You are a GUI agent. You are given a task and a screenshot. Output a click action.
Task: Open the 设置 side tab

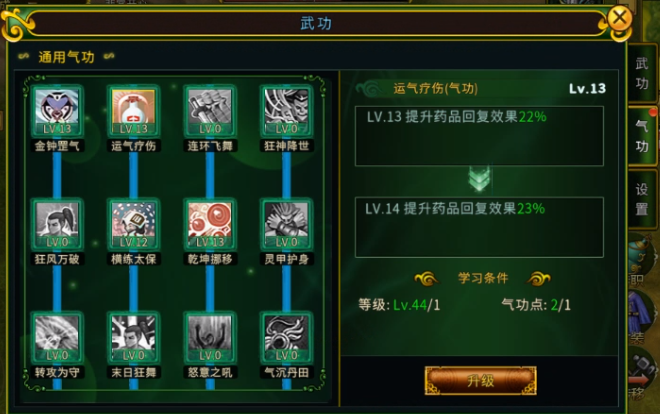click(641, 199)
